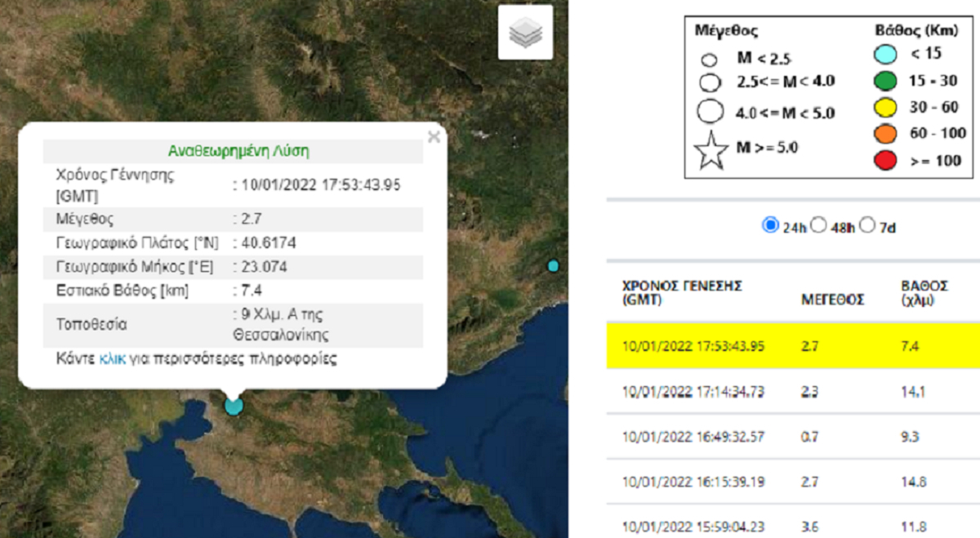
Task: Close the earthquake info popup
Action: click(x=434, y=137)
